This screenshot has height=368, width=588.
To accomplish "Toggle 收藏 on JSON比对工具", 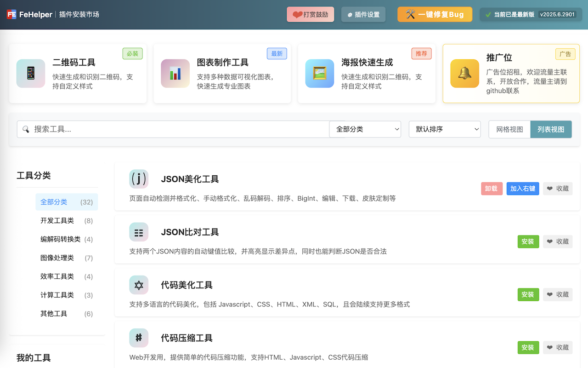I will coord(558,241).
